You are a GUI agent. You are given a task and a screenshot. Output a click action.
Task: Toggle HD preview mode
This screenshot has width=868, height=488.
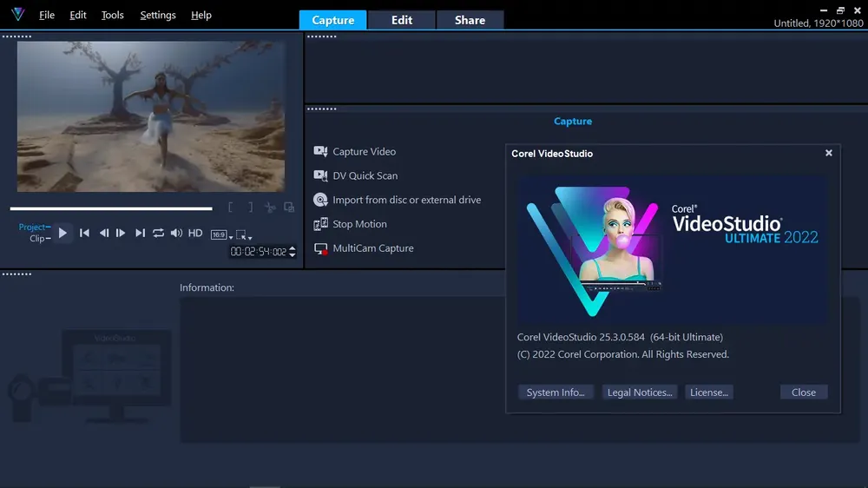(x=195, y=234)
